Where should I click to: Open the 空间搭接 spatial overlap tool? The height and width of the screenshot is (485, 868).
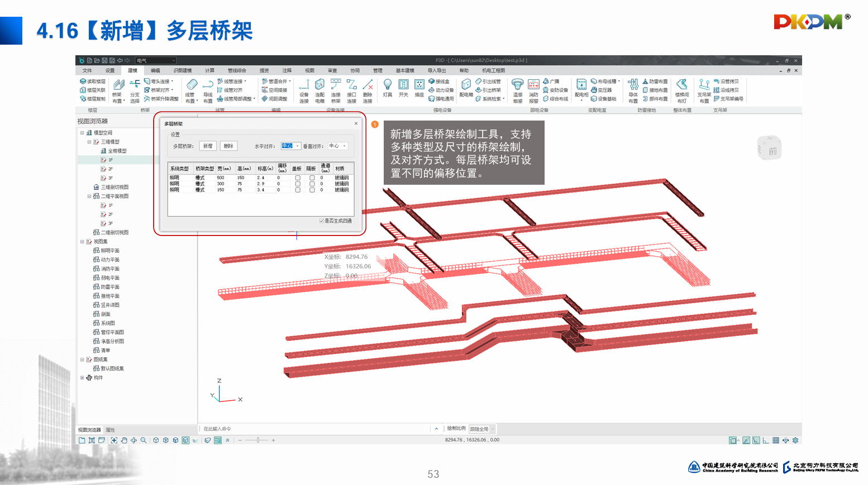(x=274, y=90)
